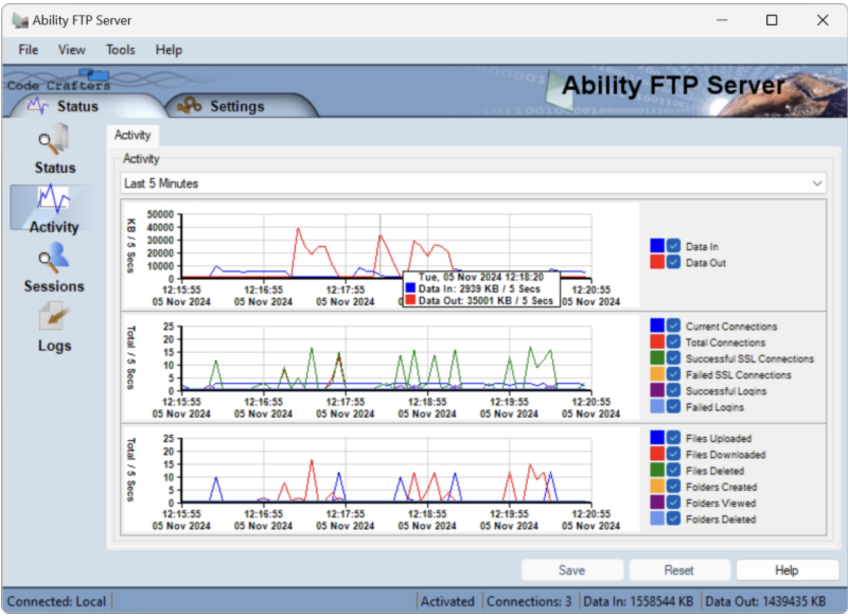Click the Code Crafters logo
The image size is (848, 616).
58,81
